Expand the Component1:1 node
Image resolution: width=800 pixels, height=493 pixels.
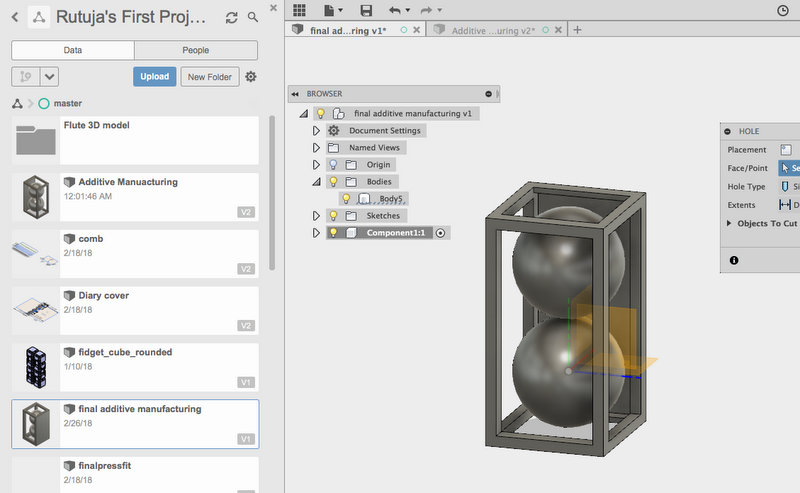(x=316, y=233)
